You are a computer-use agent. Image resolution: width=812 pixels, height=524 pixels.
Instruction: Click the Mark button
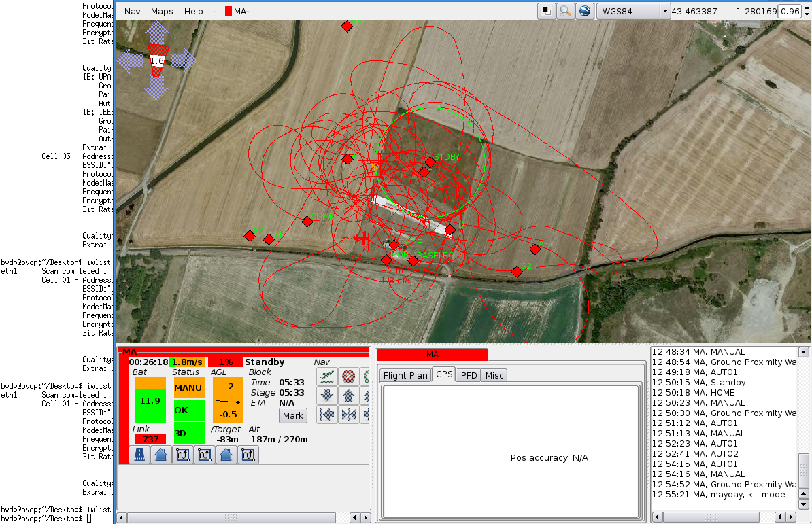coord(292,415)
